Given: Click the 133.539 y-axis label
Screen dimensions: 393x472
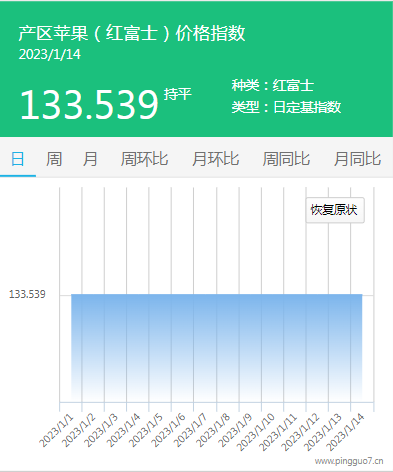Looking at the screenshot, I should click(27, 294).
